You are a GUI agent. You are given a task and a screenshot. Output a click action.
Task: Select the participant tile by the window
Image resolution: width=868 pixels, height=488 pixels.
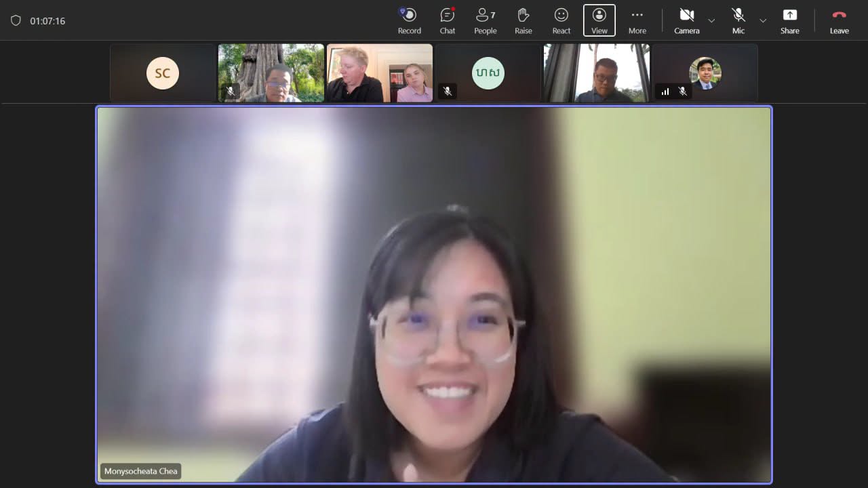(x=597, y=73)
